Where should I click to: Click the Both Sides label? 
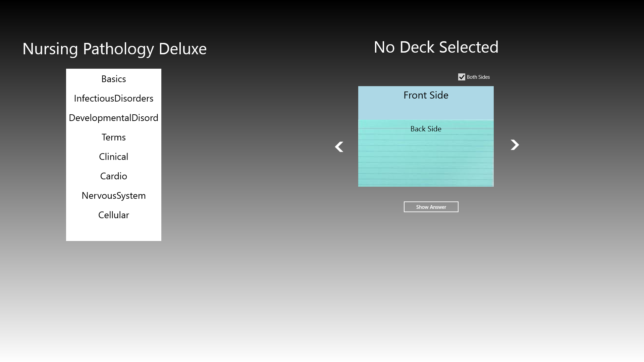point(478,77)
